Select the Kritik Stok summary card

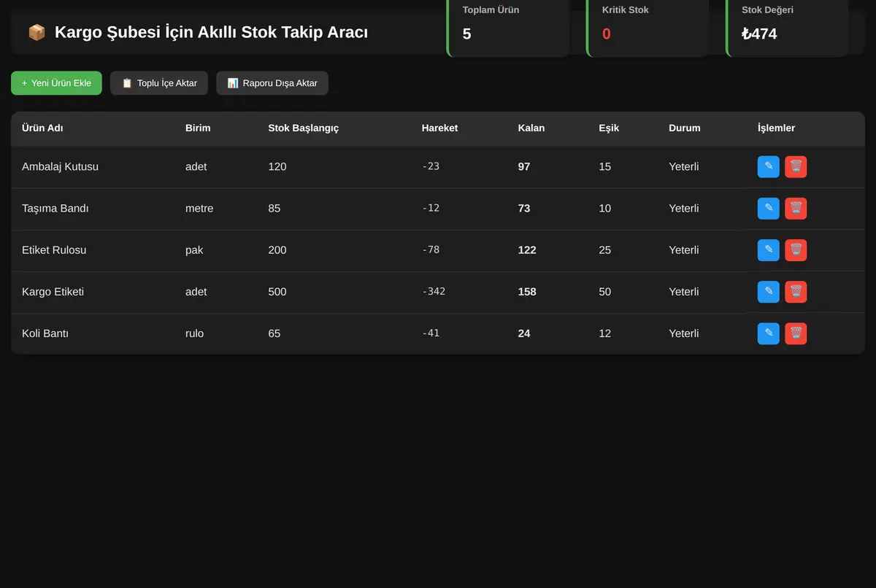648,28
